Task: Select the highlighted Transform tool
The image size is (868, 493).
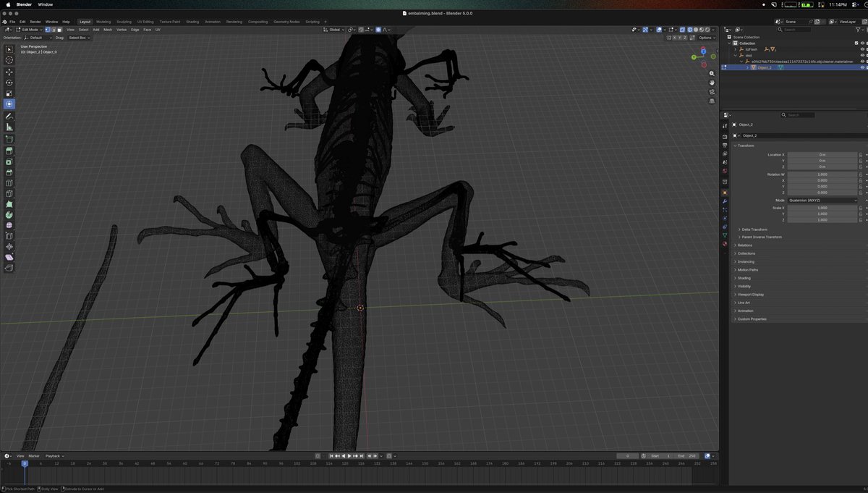Action: tap(9, 104)
